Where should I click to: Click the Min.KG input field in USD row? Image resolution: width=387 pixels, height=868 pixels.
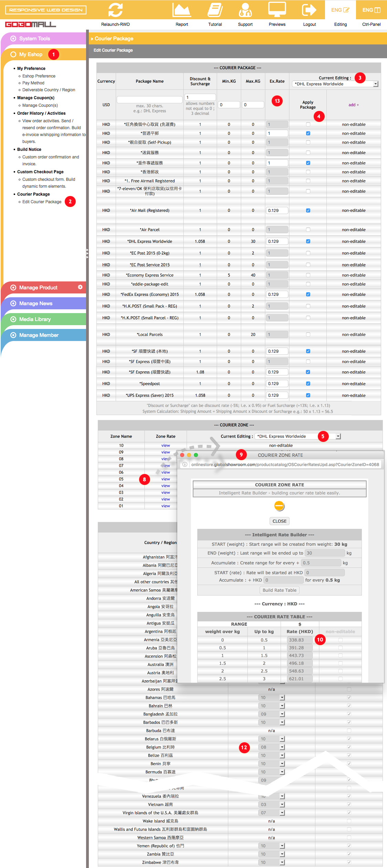click(229, 105)
